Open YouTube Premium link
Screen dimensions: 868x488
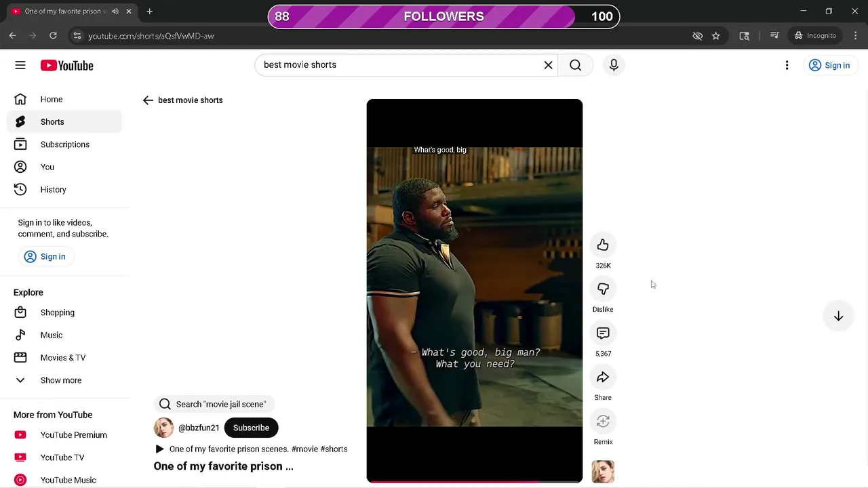(x=64, y=435)
